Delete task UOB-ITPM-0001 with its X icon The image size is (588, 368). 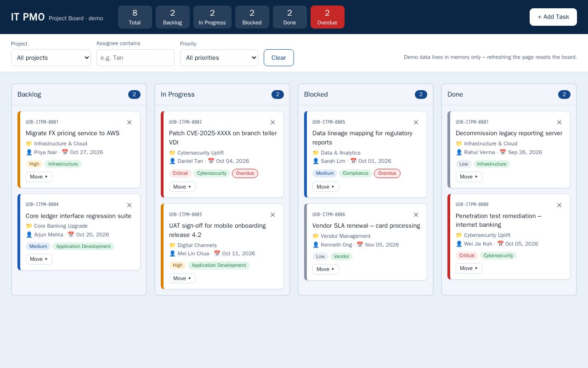click(x=129, y=122)
